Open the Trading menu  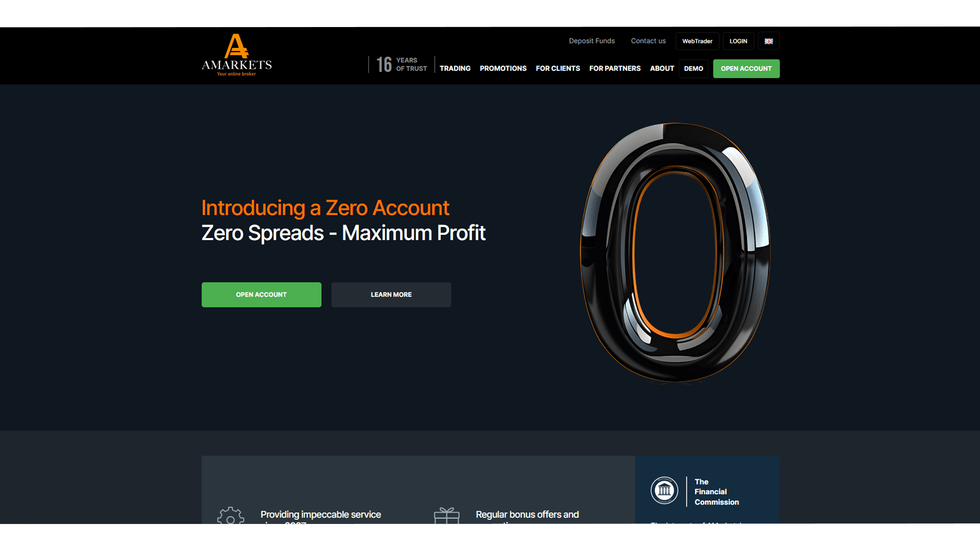click(455, 68)
